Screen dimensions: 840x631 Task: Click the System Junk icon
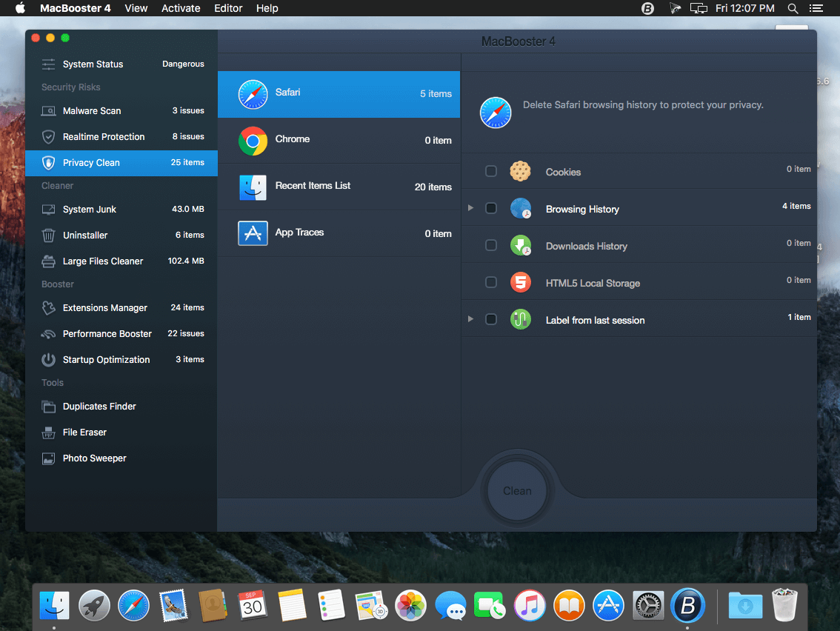[48, 210]
